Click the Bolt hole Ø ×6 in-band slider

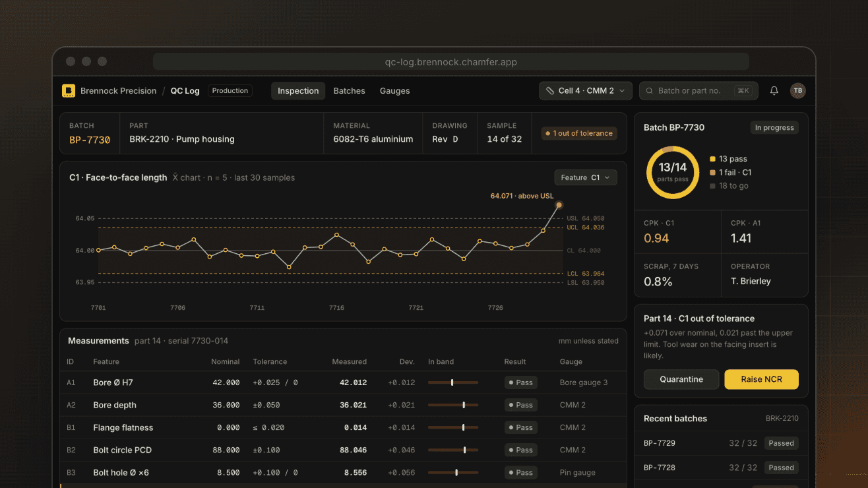pyautogui.click(x=453, y=472)
